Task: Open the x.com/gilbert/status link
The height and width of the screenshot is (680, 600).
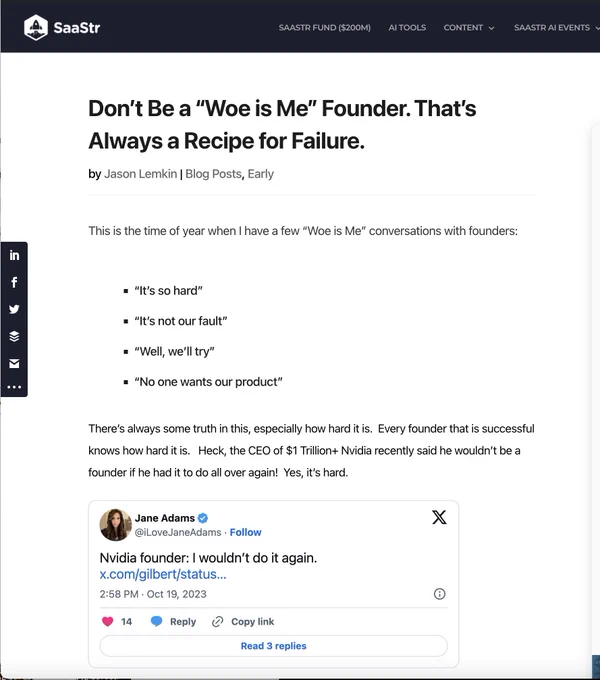Action: 163,574
